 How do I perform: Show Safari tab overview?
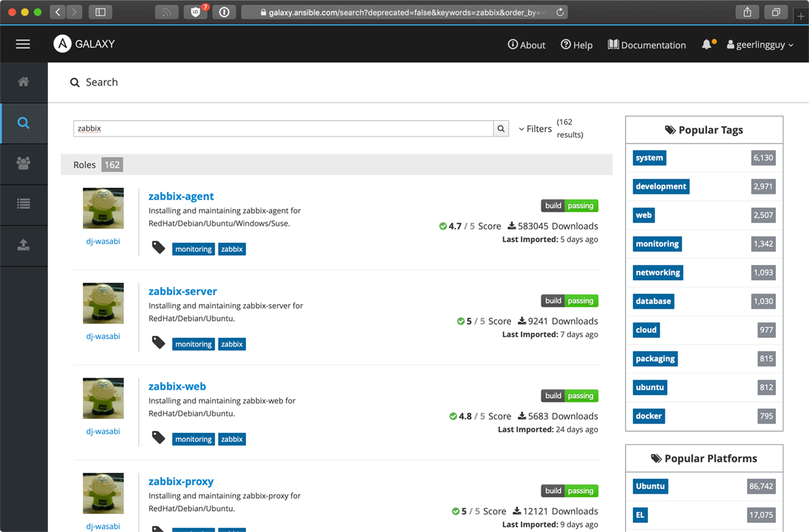(776, 12)
